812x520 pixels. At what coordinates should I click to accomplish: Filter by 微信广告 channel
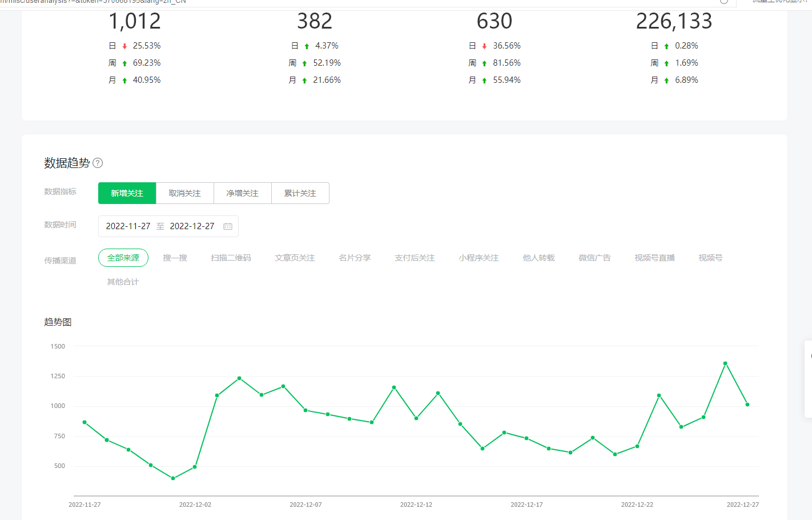[x=594, y=258]
